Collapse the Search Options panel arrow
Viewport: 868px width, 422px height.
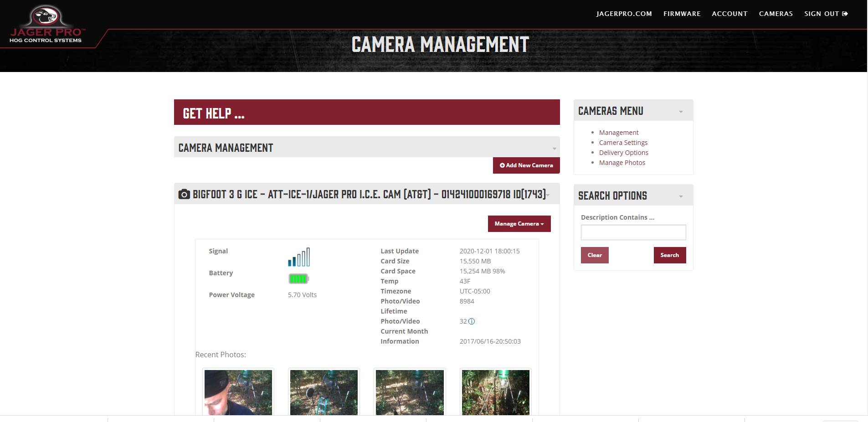(x=681, y=196)
